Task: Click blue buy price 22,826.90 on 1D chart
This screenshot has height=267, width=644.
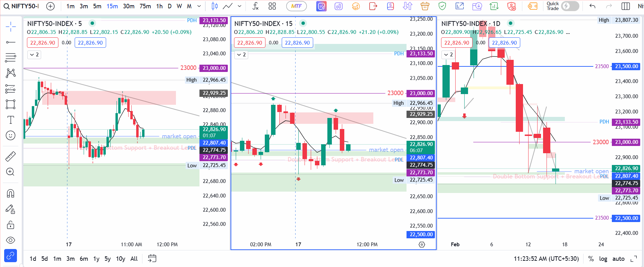Action: [504, 43]
